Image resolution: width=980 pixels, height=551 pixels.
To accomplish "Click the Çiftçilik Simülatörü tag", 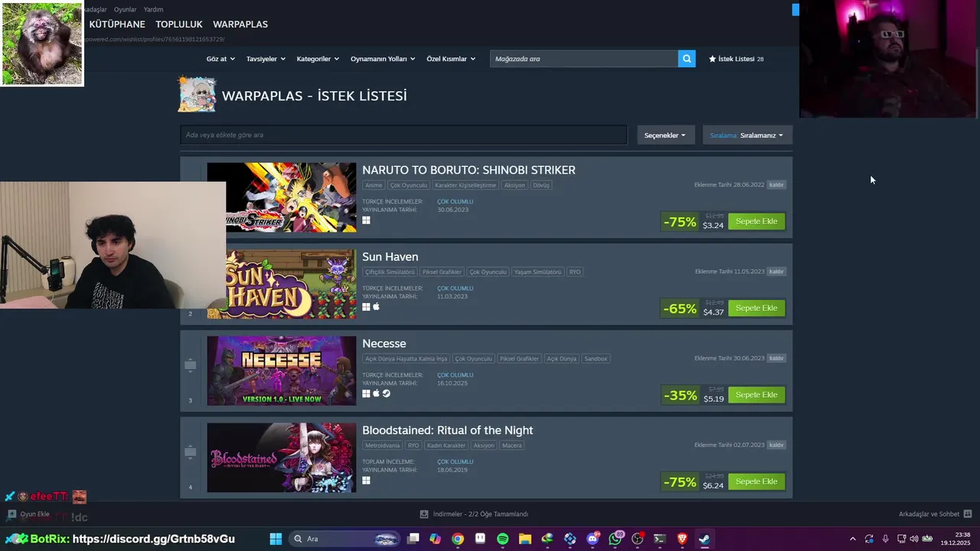I will 390,272.
